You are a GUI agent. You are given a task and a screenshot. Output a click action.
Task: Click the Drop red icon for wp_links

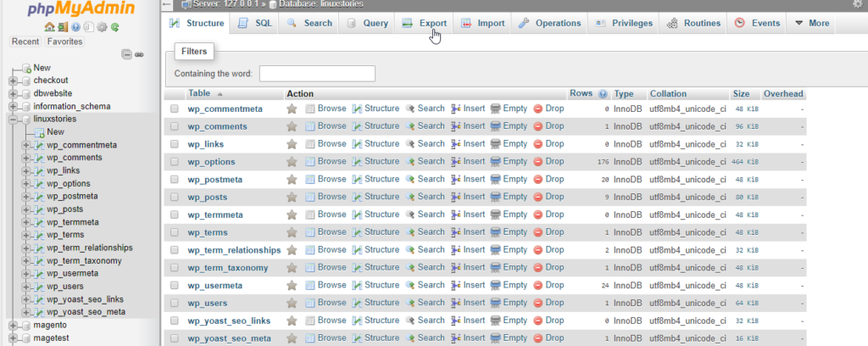pyautogui.click(x=538, y=144)
